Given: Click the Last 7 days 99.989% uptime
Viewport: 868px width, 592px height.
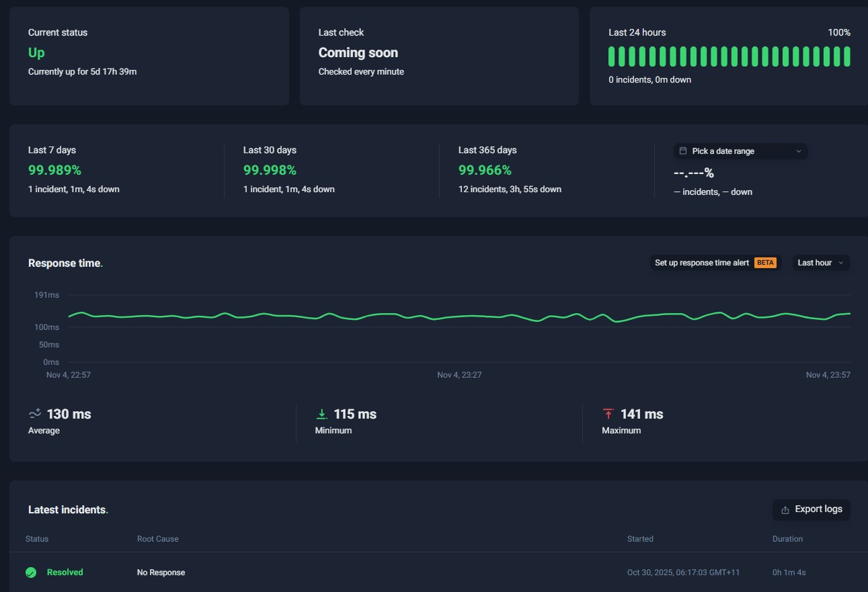Looking at the screenshot, I should 54,170.
